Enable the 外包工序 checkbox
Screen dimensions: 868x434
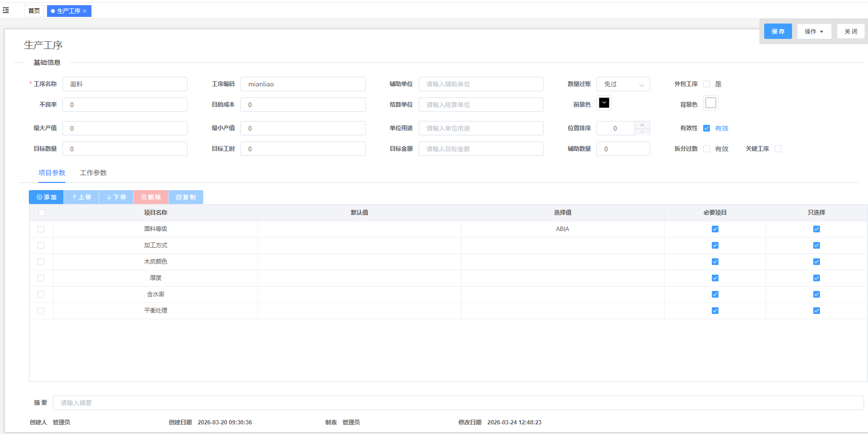coord(707,84)
